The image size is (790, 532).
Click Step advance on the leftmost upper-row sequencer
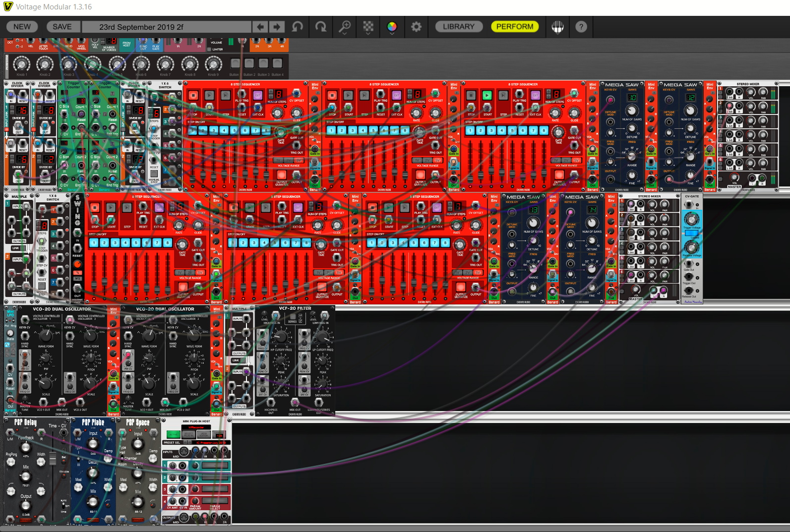[x=225, y=95]
